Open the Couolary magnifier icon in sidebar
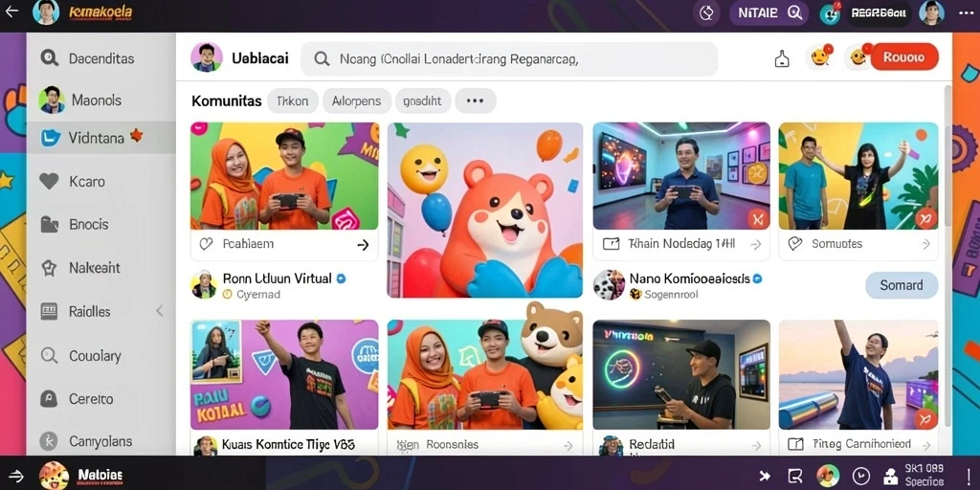 tap(49, 356)
